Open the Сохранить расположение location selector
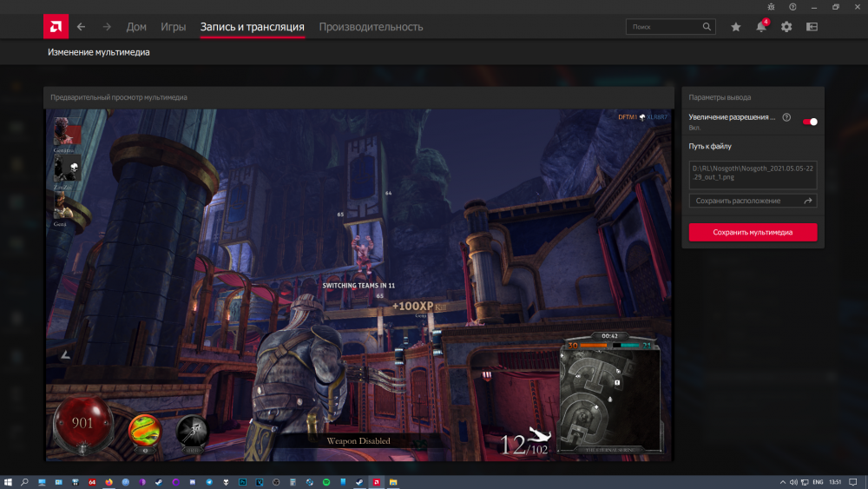The width and height of the screenshot is (868, 489). [x=753, y=201]
